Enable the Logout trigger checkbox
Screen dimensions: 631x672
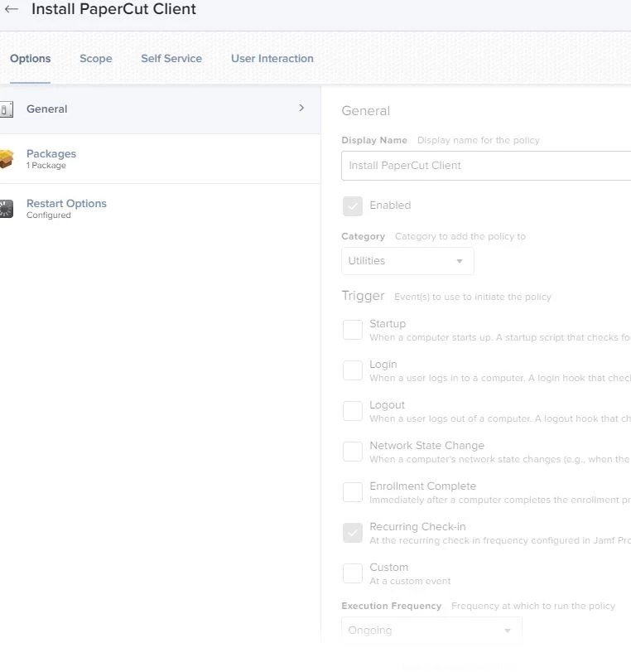pyautogui.click(x=353, y=411)
